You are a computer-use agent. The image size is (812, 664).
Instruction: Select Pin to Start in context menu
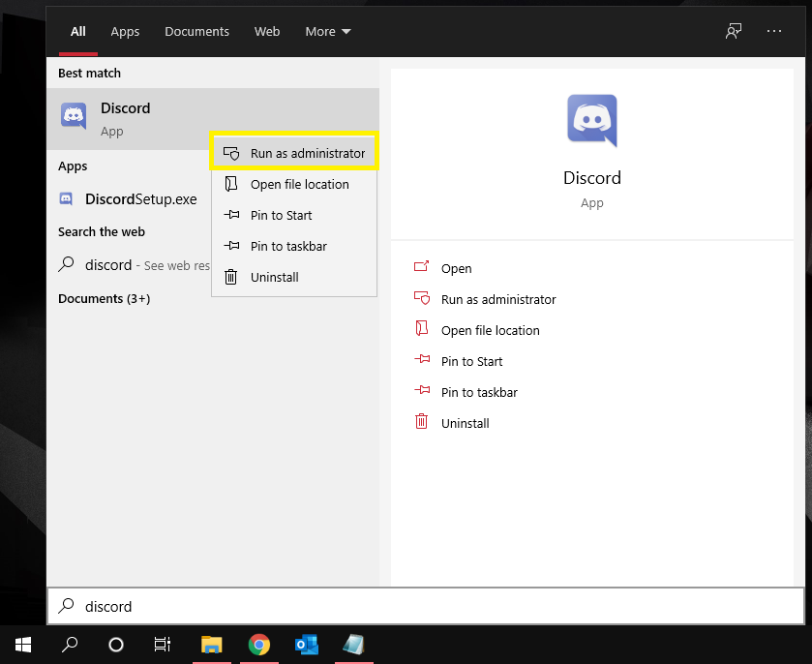click(294, 216)
